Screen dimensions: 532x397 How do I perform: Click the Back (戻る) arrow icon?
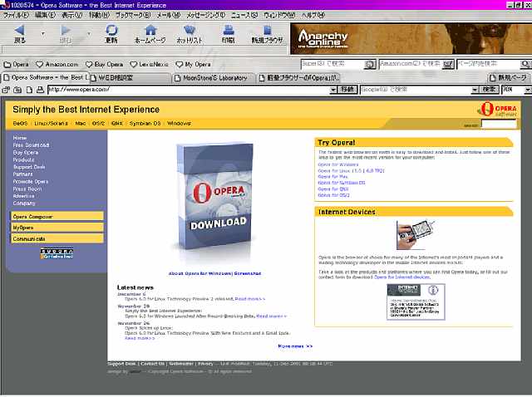click(19, 30)
